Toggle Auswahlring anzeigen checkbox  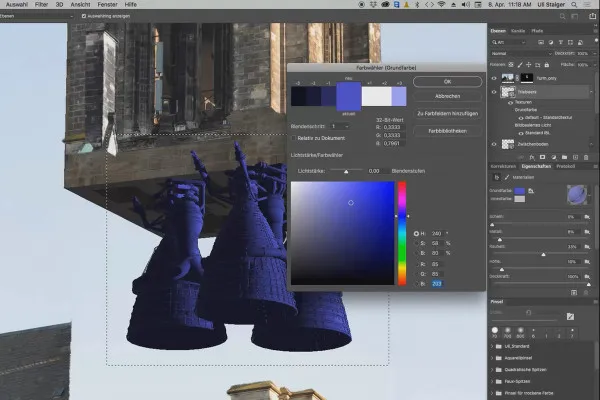[x=84, y=16]
